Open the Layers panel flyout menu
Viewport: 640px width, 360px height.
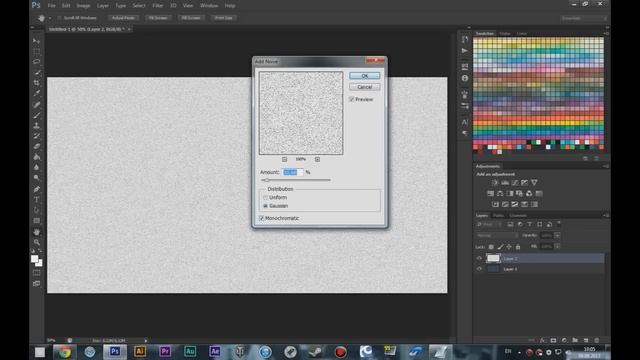[x=606, y=215]
